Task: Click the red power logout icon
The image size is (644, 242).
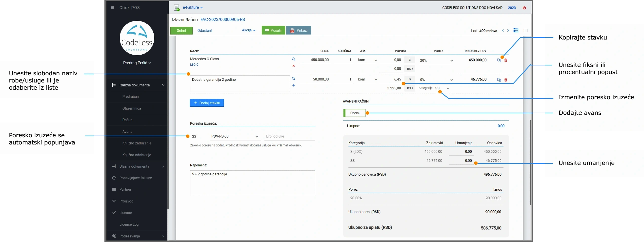Action: (x=524, y=8)
